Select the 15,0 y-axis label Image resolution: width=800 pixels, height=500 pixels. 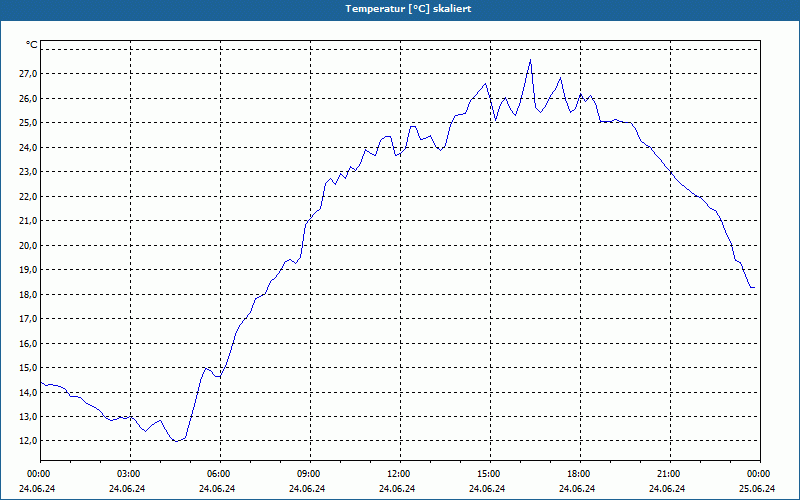(28, 368)
